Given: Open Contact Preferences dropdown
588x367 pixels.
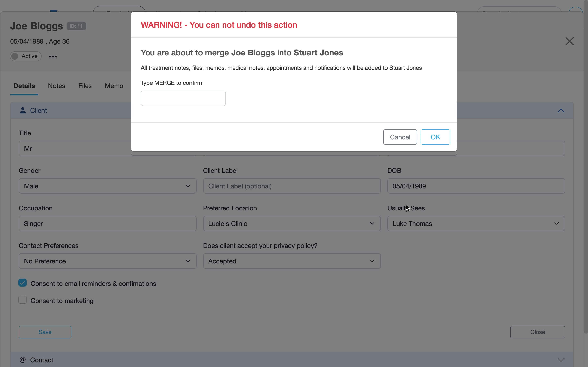Looking at the screenshot, I should click(107, 261).
